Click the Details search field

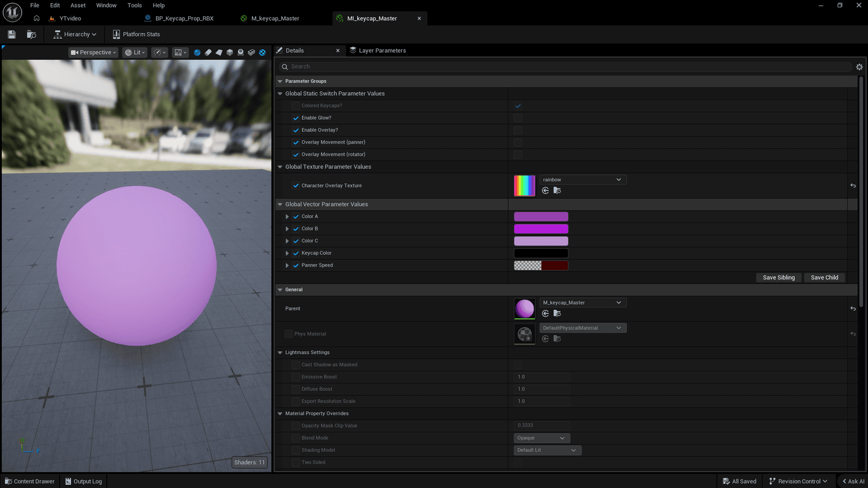565,67
